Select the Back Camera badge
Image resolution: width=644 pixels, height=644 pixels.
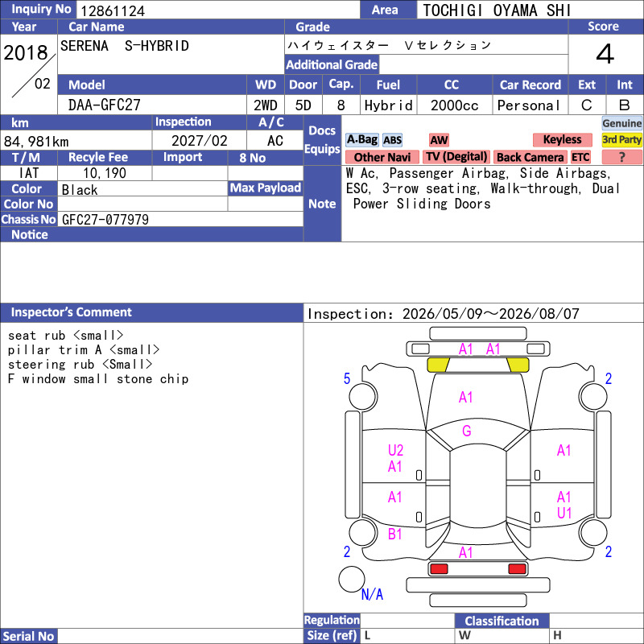[530, 157]
